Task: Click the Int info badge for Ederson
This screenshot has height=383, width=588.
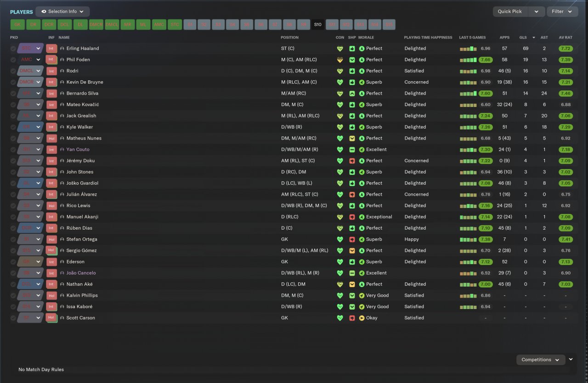Action: coord(51,262)
